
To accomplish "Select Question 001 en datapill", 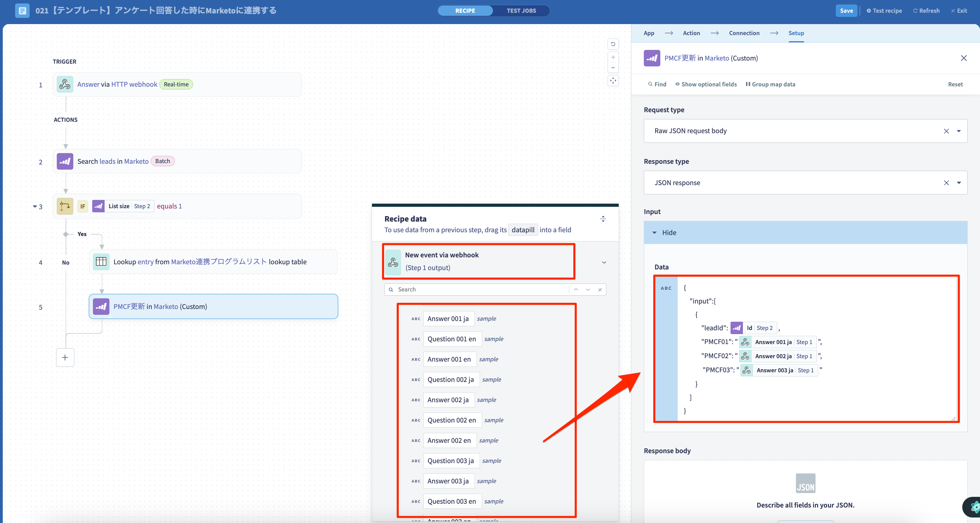I will coord(452,339).
